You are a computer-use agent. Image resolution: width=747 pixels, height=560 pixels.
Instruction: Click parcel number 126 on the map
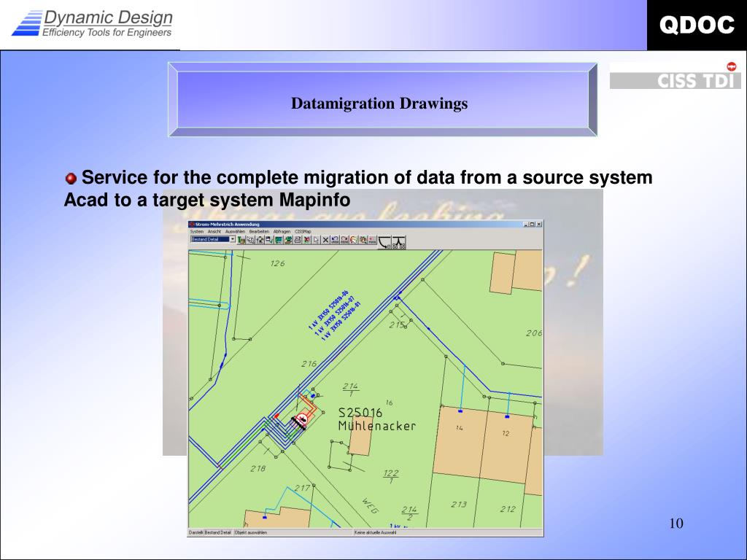pos(277,262)
